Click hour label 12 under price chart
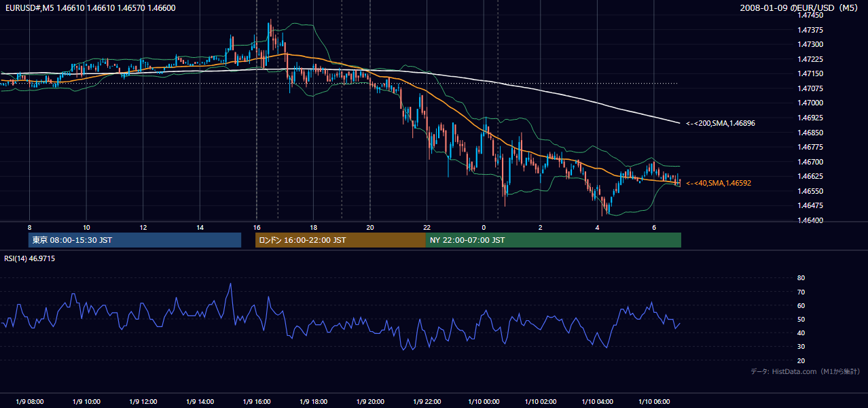Viewport: 868px width, 408px height. coord(143,227)
